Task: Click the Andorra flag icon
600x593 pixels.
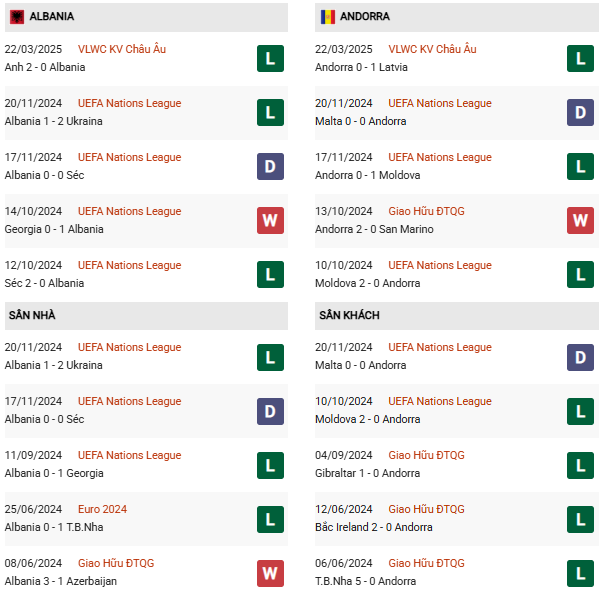Action: click(x=328, y=17)
